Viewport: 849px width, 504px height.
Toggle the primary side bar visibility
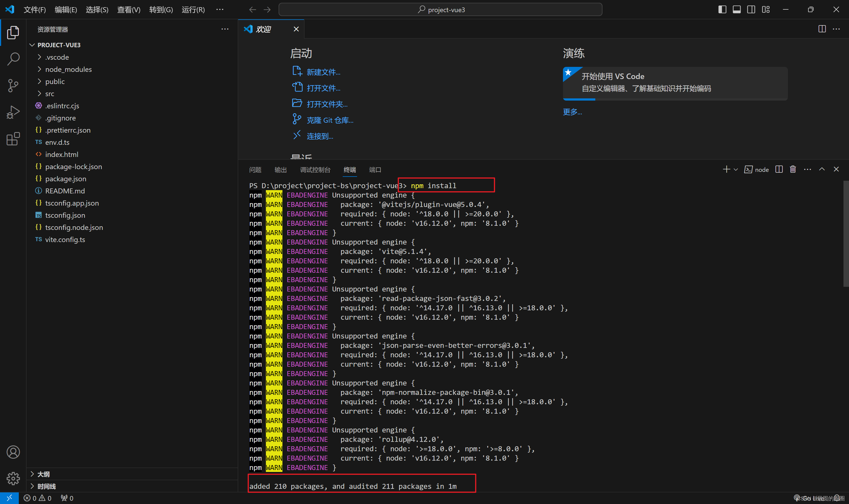click(x=722, y=9)
